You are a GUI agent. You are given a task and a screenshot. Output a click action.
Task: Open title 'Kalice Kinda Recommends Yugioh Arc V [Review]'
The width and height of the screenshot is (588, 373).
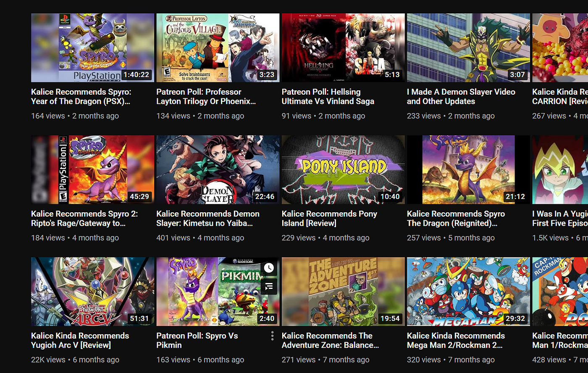pyautogui.click(x=80, y=340)
